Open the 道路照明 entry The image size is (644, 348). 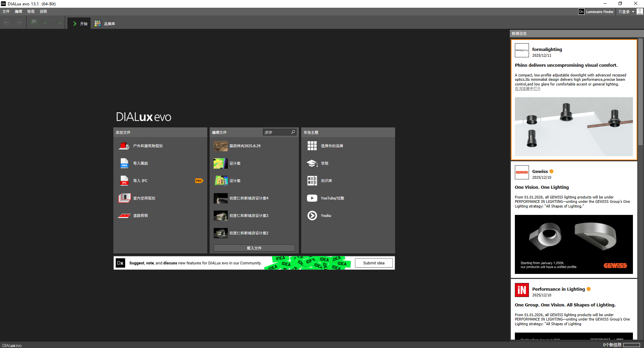[x=160, y=216]
